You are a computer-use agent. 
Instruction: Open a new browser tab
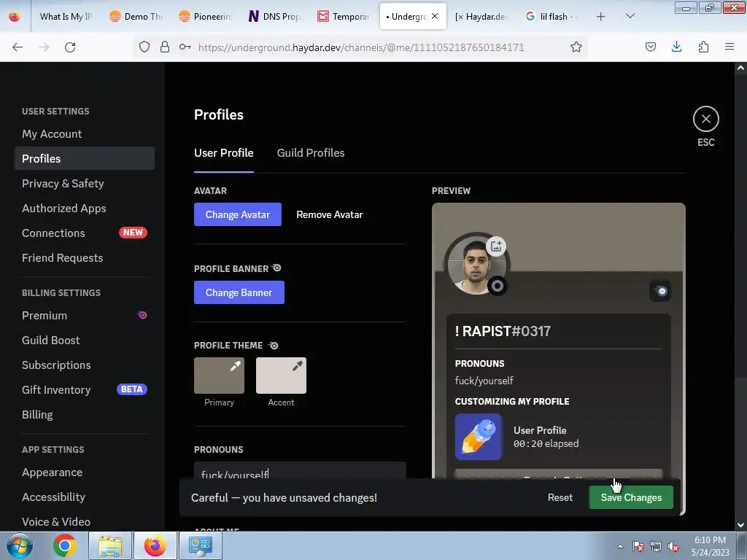pyautogui.click(x=601, y=16)
